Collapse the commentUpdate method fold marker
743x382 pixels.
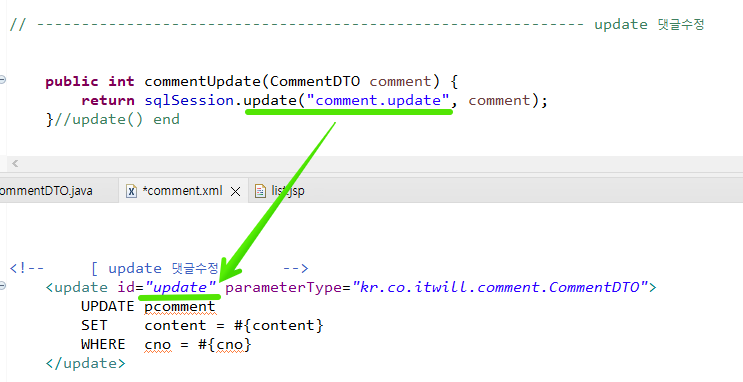click(x=2, y=80)
